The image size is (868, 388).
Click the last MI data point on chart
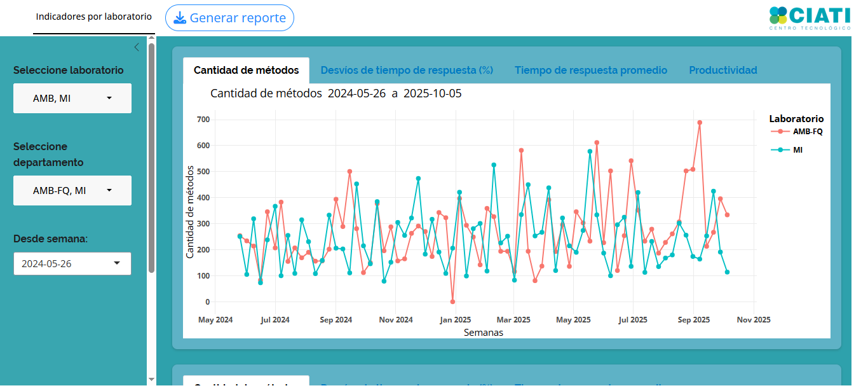click(727, 272)
